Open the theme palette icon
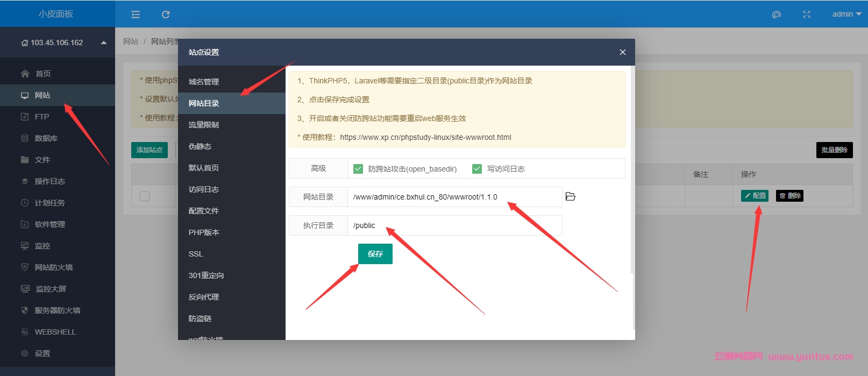 (776, 15)
